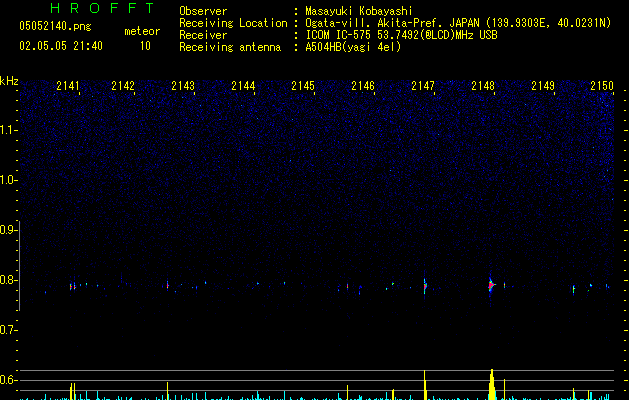Viewport: 629px width, 400px height.
Task: Click the 2145 time axis marker
Action: (x=303, y=85)
